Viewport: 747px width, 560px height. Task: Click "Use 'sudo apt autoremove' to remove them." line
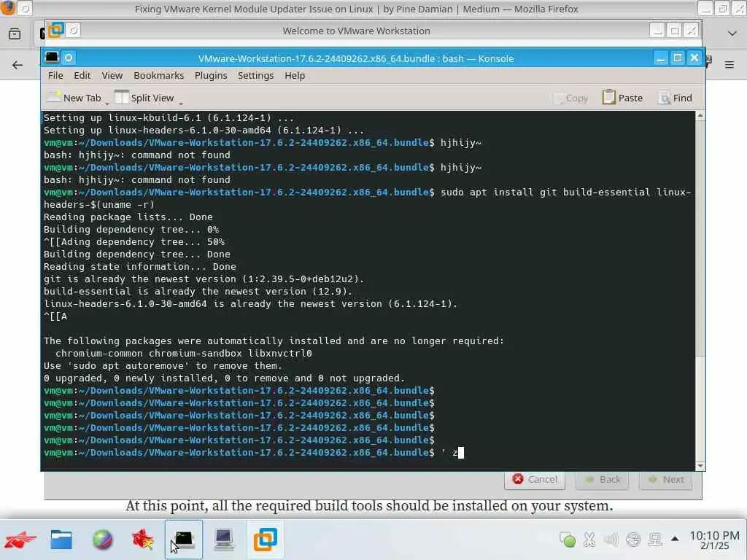(x=163, y=366)
